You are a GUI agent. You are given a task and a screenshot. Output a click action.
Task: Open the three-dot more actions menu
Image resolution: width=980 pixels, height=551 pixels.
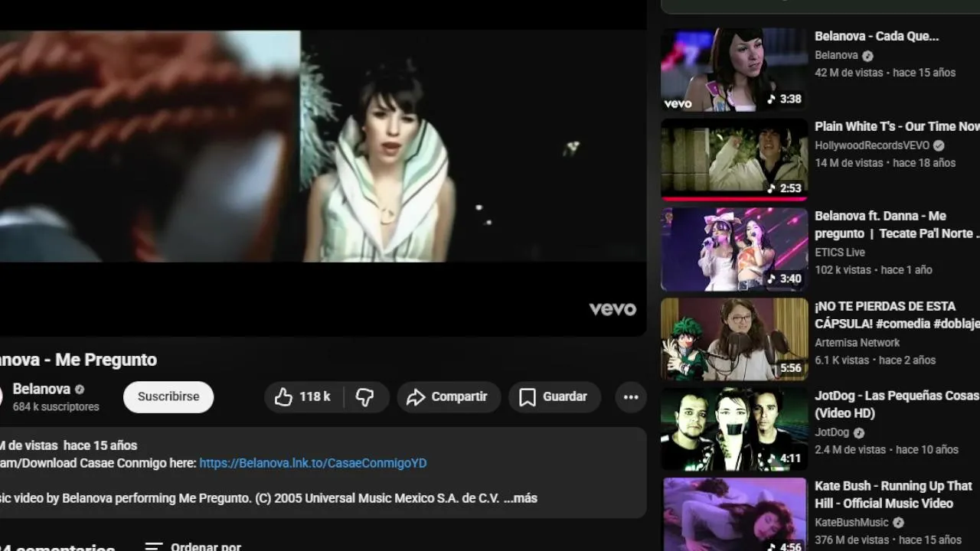coord(631,396)
